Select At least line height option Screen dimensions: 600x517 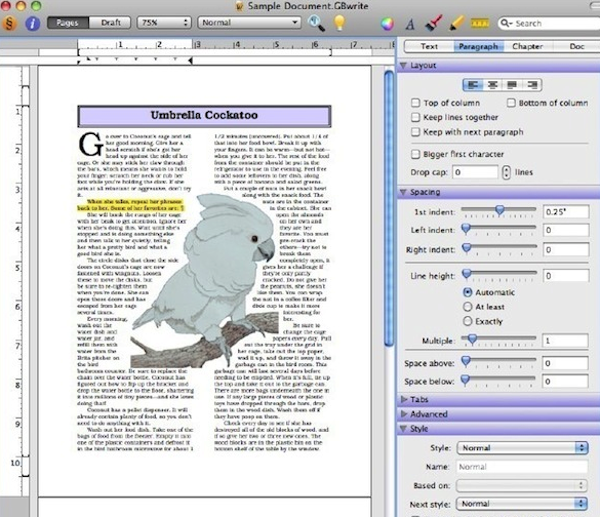[x=468, y=307]
